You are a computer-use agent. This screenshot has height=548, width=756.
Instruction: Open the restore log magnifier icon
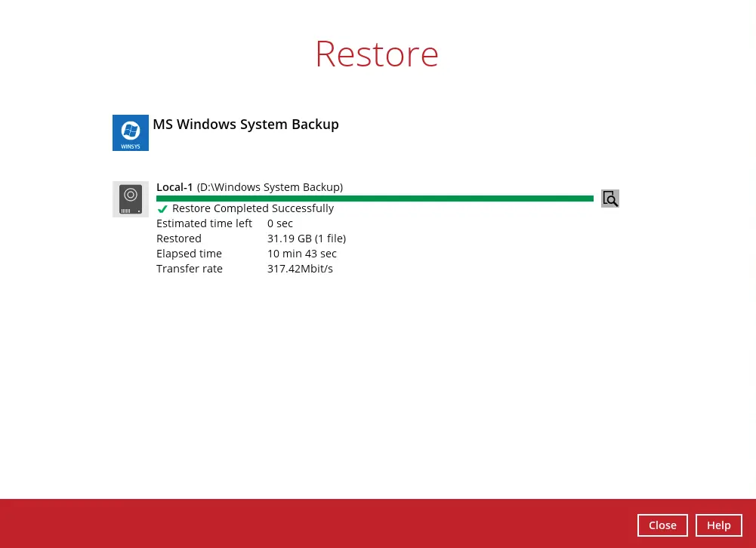[609, 199]
